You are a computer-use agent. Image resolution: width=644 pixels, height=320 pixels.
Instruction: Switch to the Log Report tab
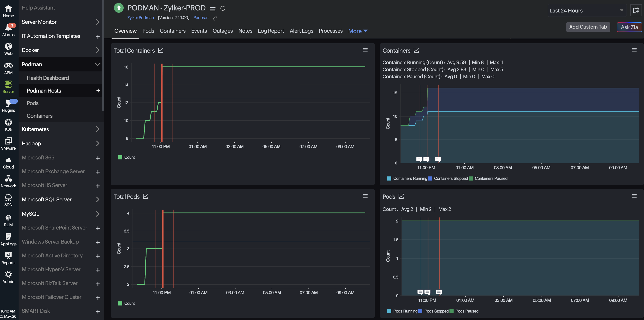[271, 31]
